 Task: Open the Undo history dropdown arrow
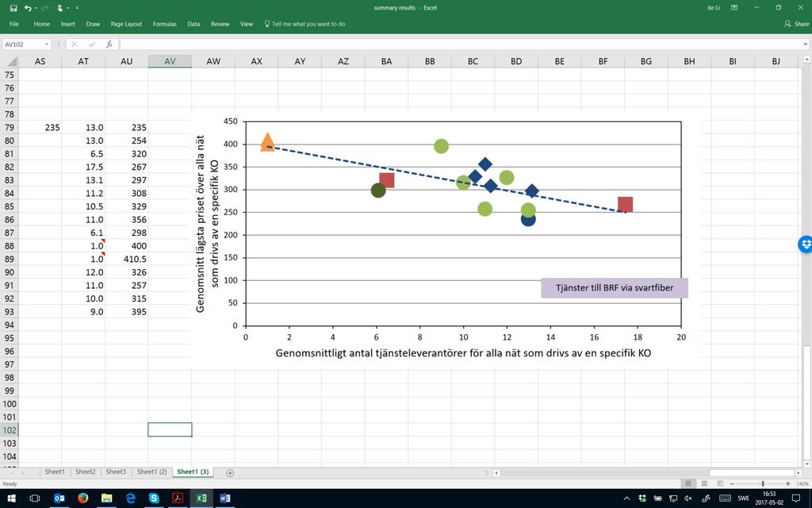click(35, 8)
